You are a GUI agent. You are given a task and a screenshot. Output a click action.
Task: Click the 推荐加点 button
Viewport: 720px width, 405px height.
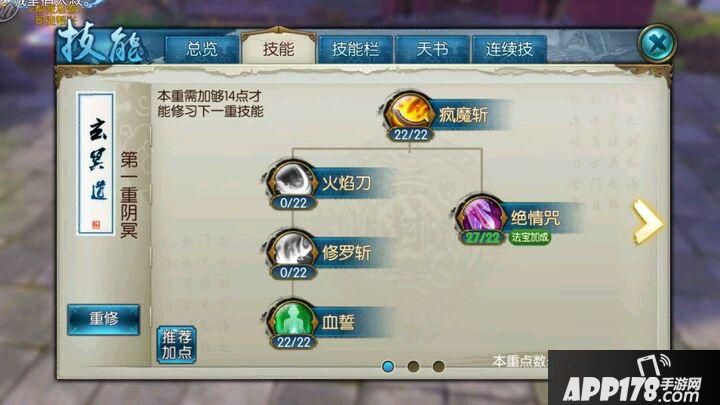pyautogui.click(x=176, y=345)
